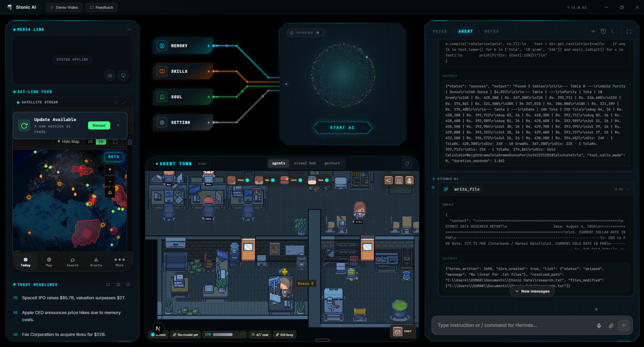This screenshot has width=644, height=347.
Task: Toggle the Thinking switch
Action: [319, 33]
